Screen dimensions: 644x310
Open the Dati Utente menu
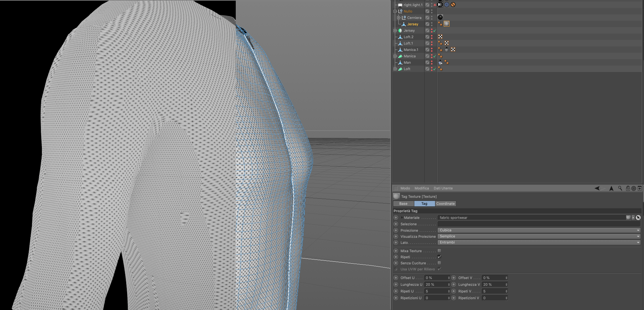[x=443, y=188]
